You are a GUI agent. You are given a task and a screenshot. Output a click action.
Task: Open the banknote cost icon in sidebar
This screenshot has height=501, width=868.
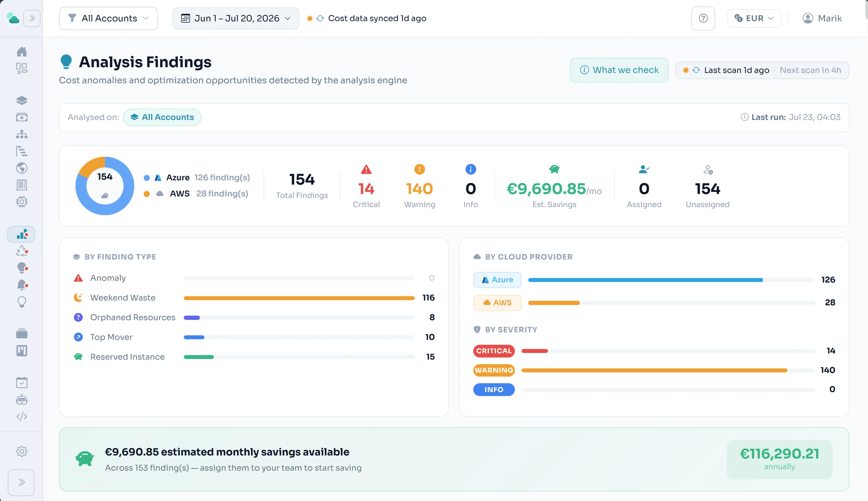[x=21, y=117]
